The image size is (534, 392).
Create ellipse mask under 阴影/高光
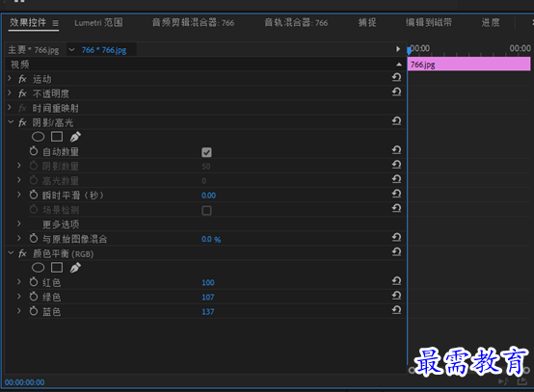click(38, 137)
